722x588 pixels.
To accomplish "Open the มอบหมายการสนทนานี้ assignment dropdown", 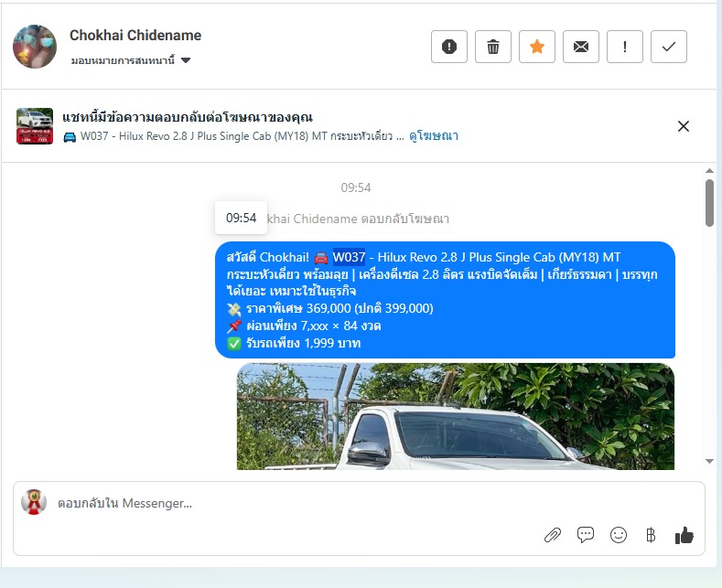I will click(131, 60).
